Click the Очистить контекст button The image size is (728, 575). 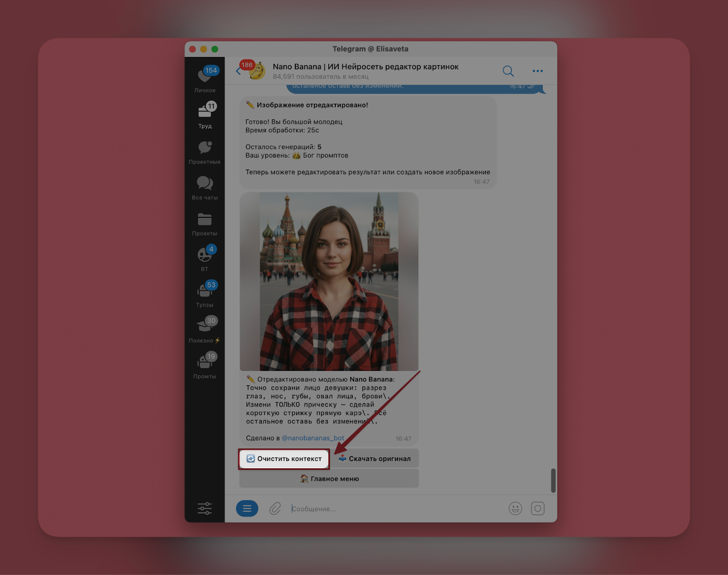(284, 458)
